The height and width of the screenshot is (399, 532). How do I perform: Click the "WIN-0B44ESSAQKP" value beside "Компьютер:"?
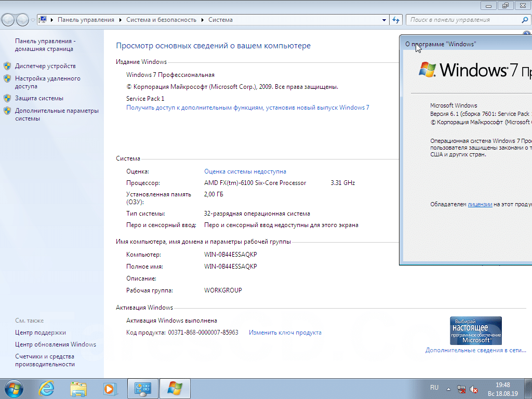pyautogui.click(x=231, y=255)
